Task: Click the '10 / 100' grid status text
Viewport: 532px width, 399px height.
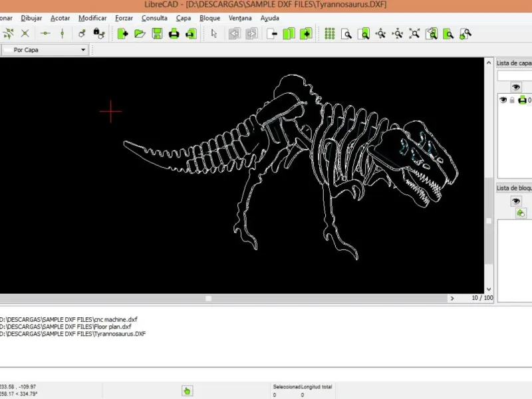Action: tap(482, 298)
